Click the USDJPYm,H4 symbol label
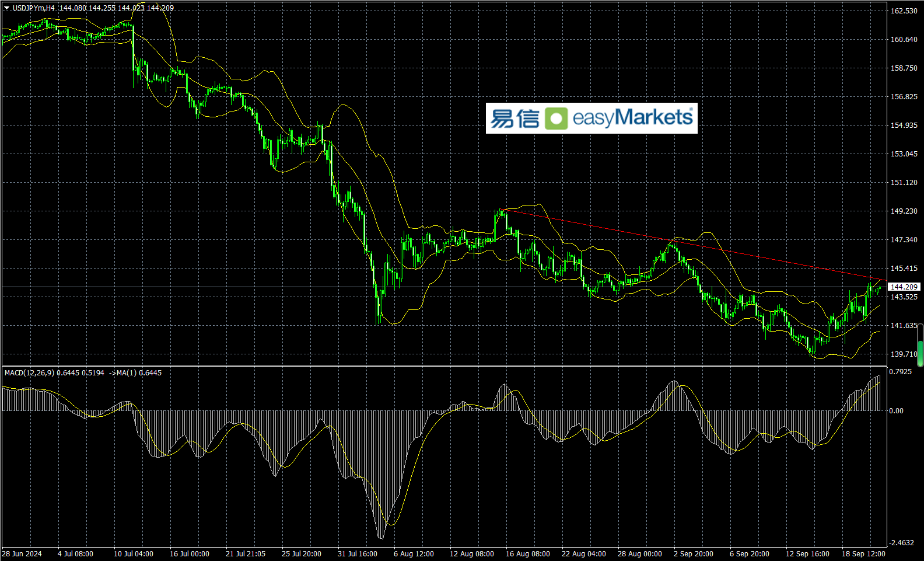This screenshot has height=561, width=924. tap(34, 8)
